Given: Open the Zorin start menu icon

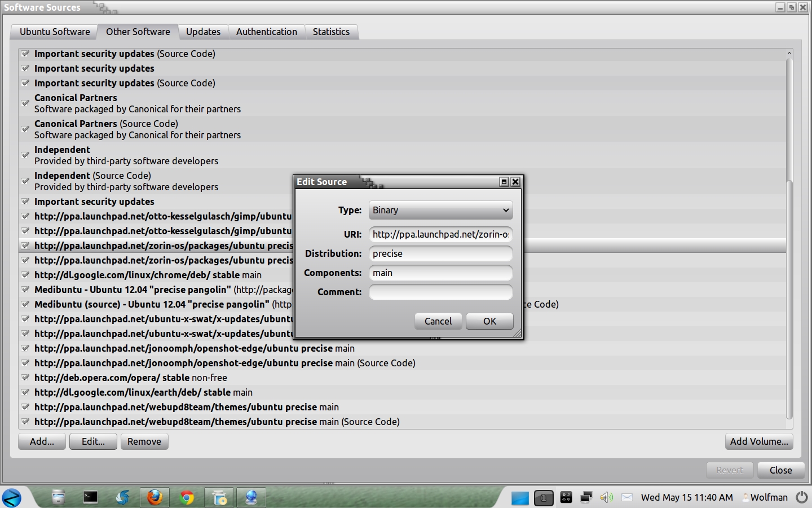Looking at the screenshot, I should point(12,497).
